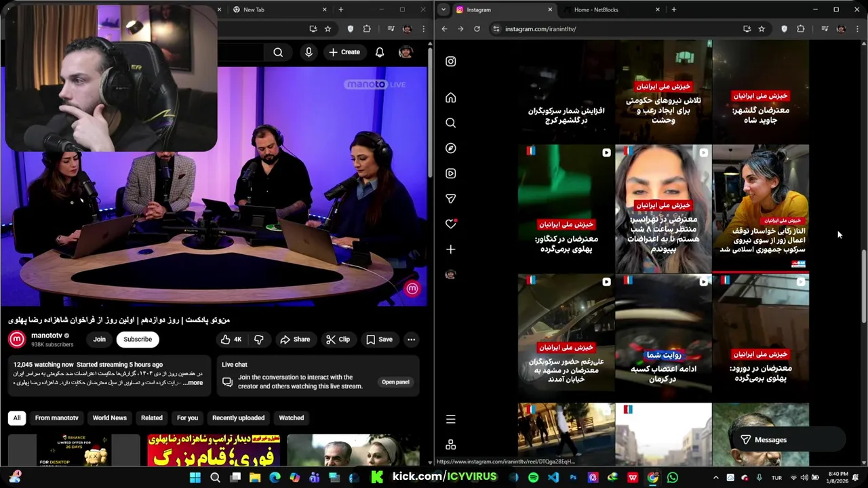Image resolution: width=868 pixels, height=488 pixels.
Task: Share the live stream
Action: [x=295, y=339]
